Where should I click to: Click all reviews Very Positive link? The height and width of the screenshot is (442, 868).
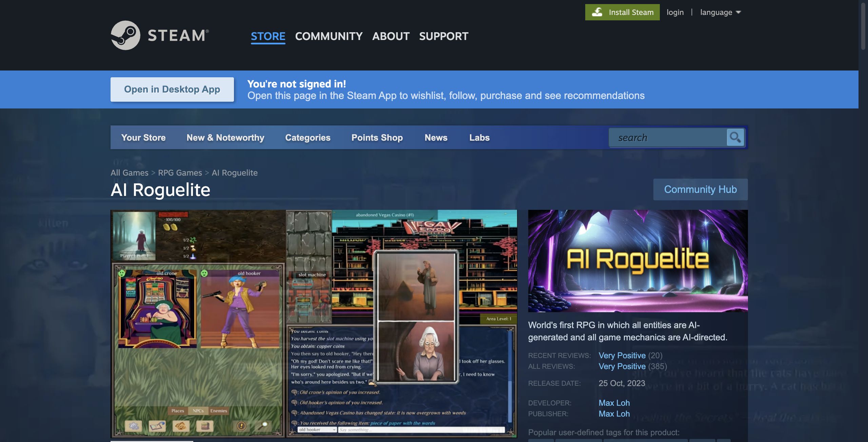point(622,366)
